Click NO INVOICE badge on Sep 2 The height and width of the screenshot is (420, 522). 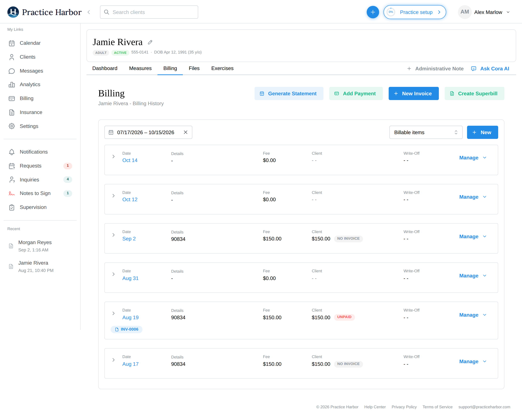tap(348, 239)
